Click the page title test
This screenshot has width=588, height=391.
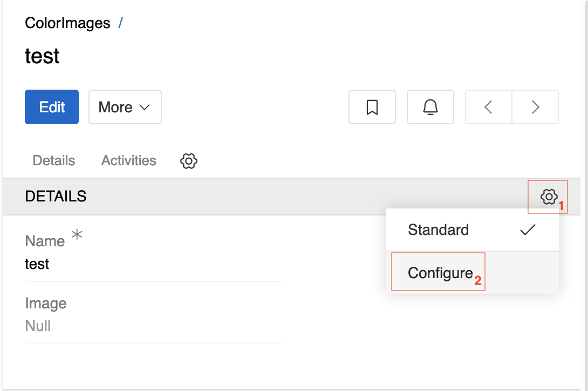(42, 56)
